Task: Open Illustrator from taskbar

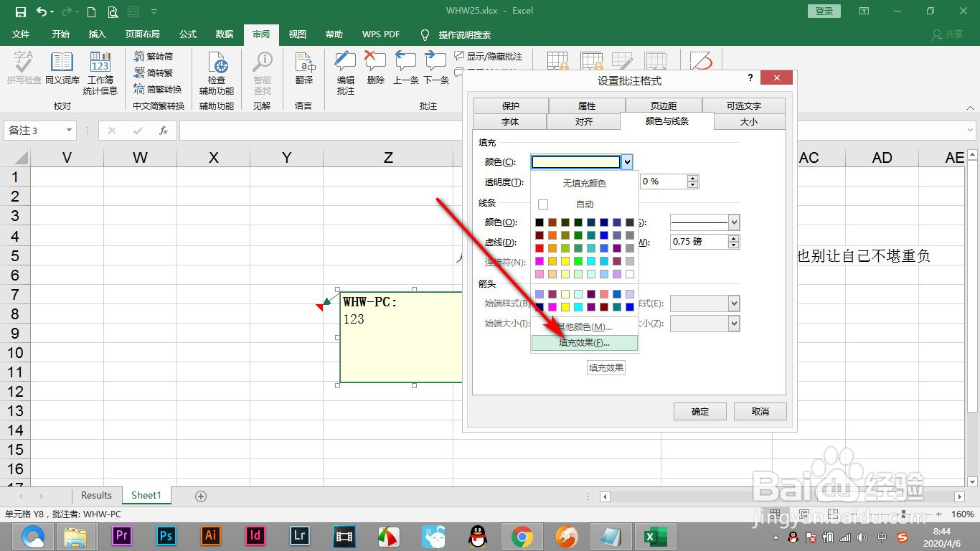Action: click(211, 535)
